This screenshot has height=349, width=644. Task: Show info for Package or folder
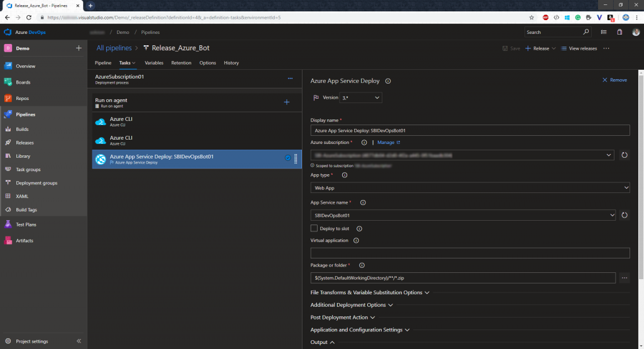[362, 265]
